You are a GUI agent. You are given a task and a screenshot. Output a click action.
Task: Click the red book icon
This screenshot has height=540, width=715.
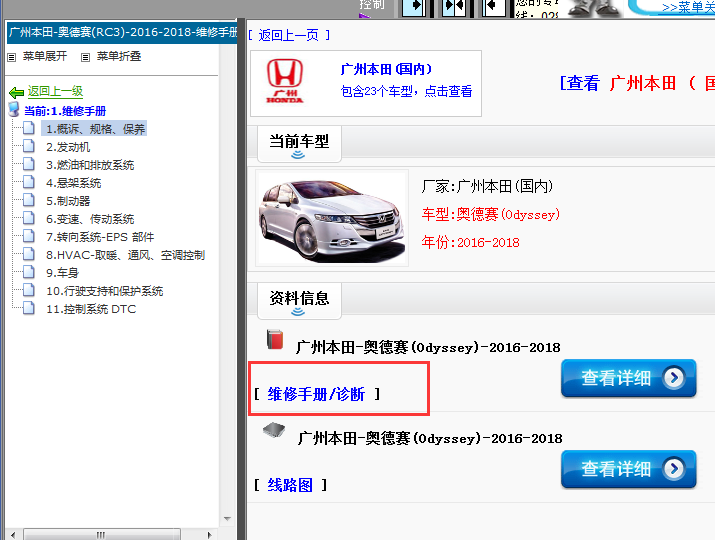pyautogui.click(x=275, y=339)
